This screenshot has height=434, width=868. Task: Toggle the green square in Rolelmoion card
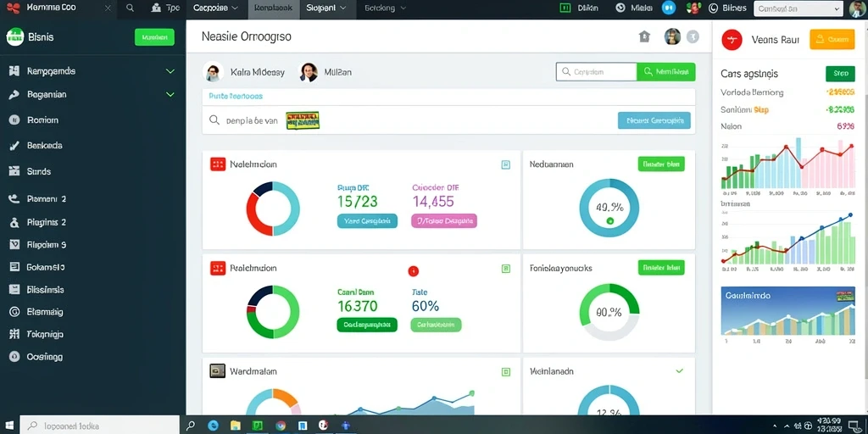pos(505,269)
